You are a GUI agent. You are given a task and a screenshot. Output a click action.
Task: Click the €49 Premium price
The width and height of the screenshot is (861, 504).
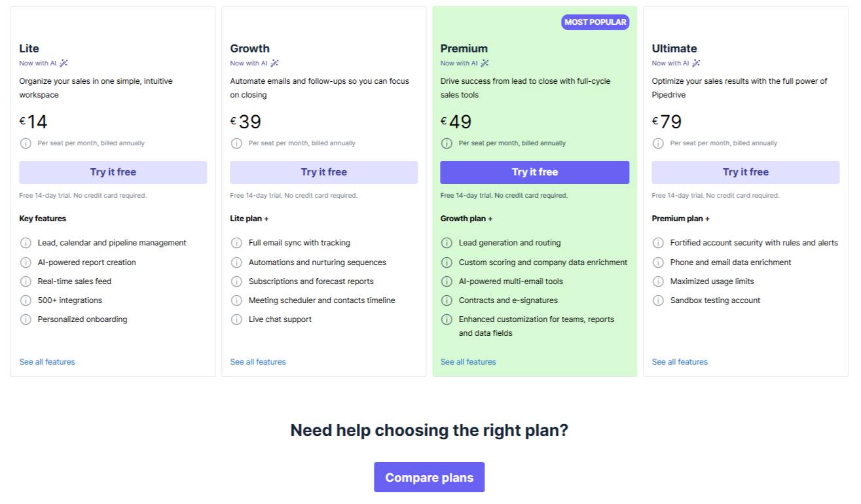click(x=456, y=121)
